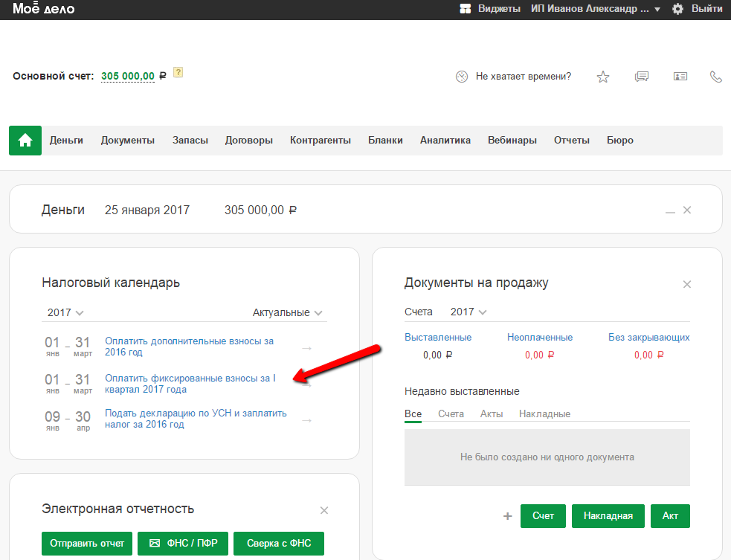The image size is (731, 560).
Task: Create a new Счет
Action: click(x=543, y=516)
